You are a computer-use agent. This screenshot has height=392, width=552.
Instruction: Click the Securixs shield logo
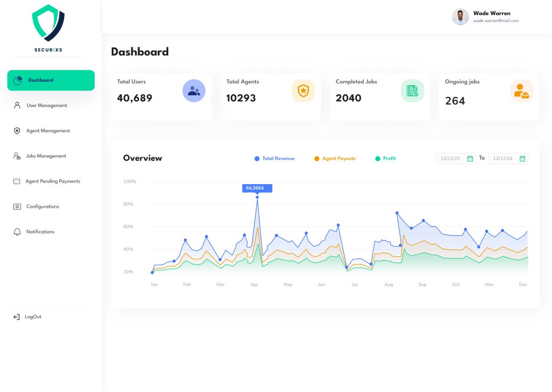click(x=47, y=23)
